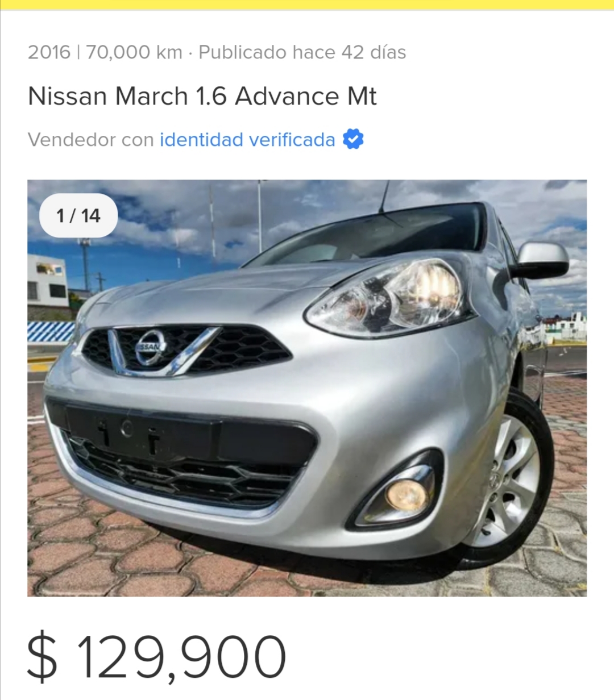This screenshot has height=700, width=614.
Task: Click the 70,000 km mileage label
Action: [x=134, y=52]
